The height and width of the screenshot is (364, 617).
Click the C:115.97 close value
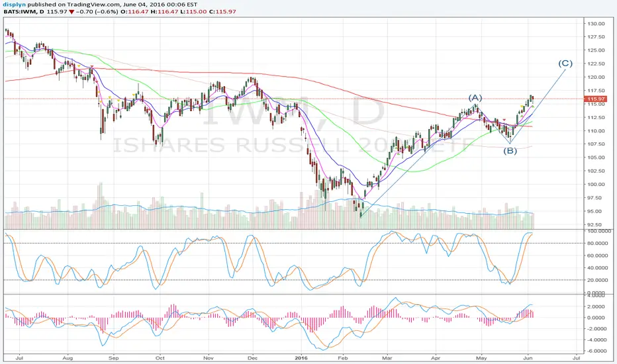pos(222,11)
